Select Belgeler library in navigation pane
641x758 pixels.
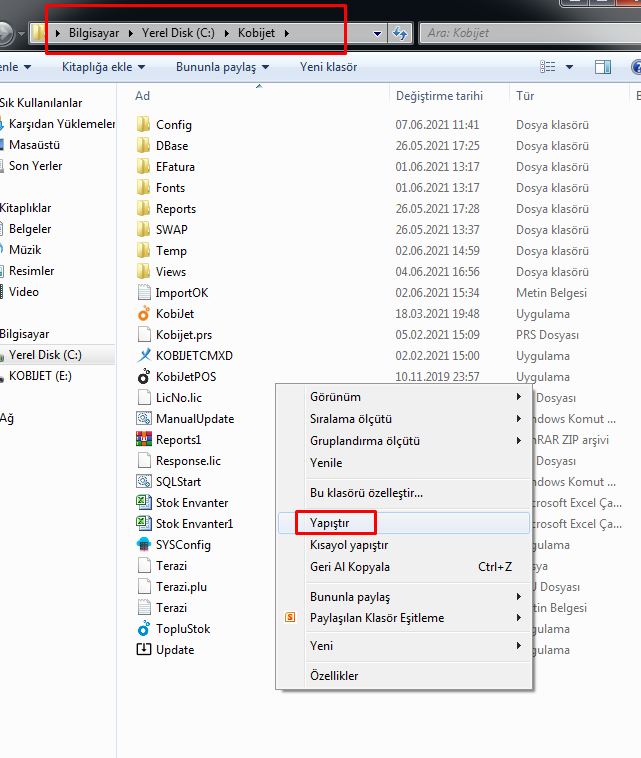coord(30,229)
